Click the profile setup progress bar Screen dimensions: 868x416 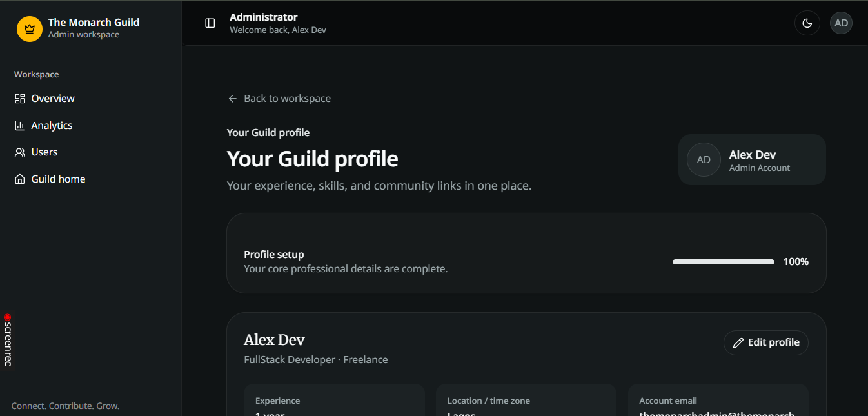[724, 262]
